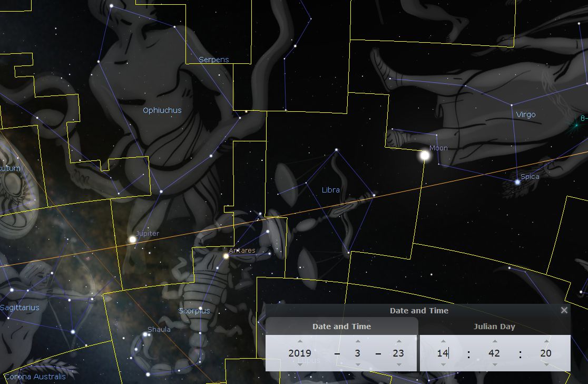588x384 pixels.
Task: Select the planet Jupiter
Action: pyautogui.click(x=132, y=239)
